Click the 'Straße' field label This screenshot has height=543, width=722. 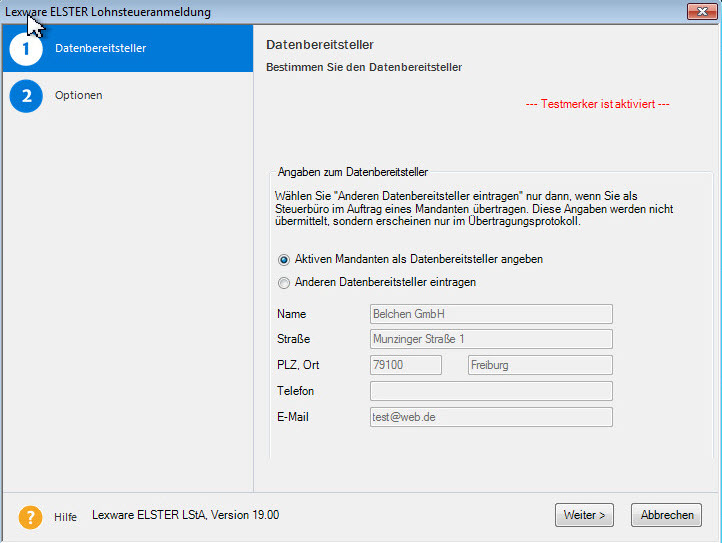point(293,339)
